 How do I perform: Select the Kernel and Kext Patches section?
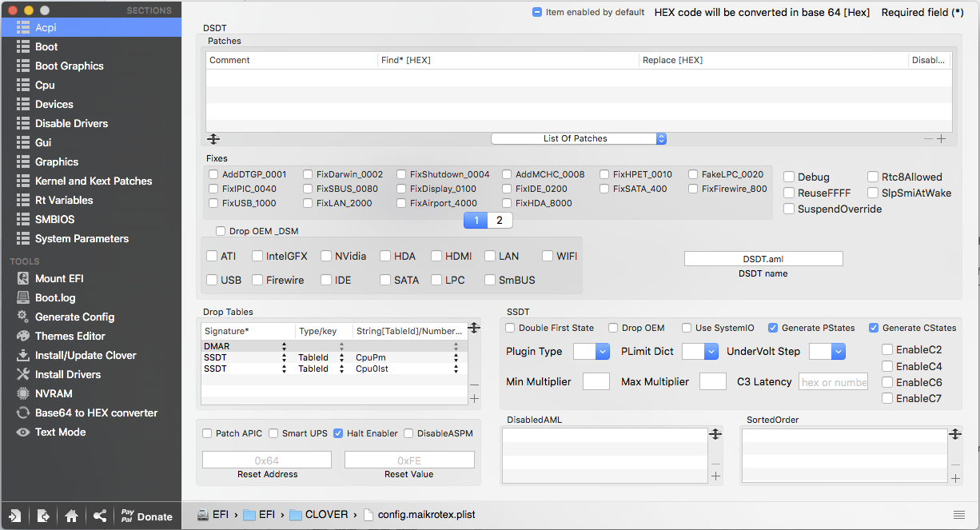click(93, 181)
